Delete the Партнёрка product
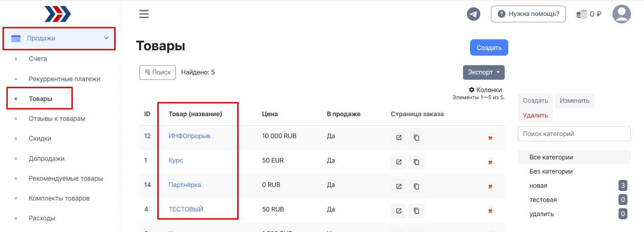This screenshot has width=644, height=232. [x=490, y=186]
